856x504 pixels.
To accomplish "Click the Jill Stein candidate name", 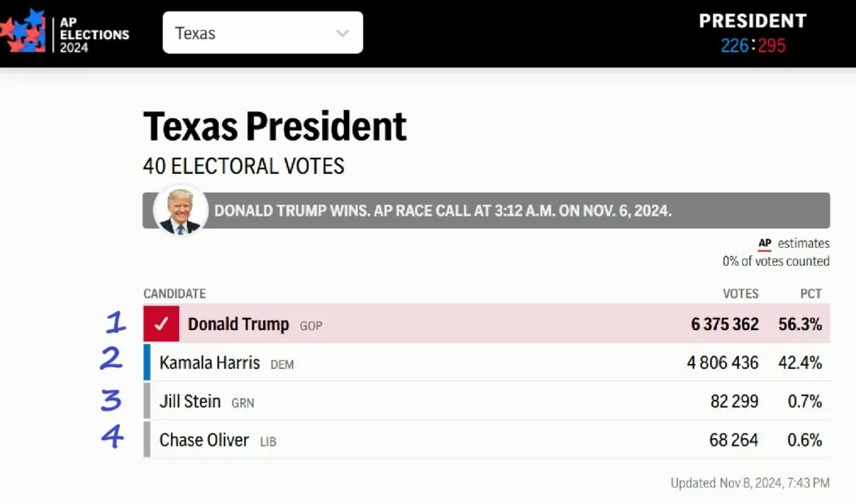I will 190,402.
